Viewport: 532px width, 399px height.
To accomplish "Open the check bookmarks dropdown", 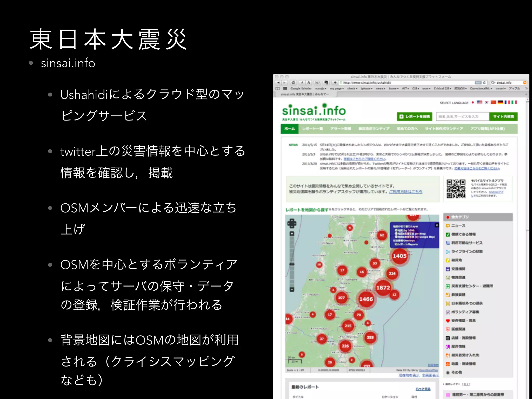I will tap(353, 89).
